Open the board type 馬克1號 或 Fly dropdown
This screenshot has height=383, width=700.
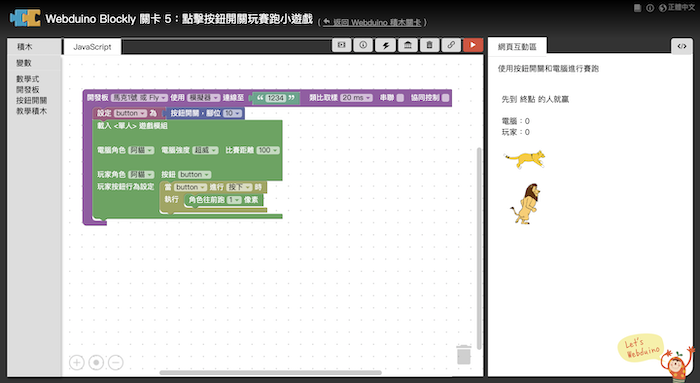[139, 98]
